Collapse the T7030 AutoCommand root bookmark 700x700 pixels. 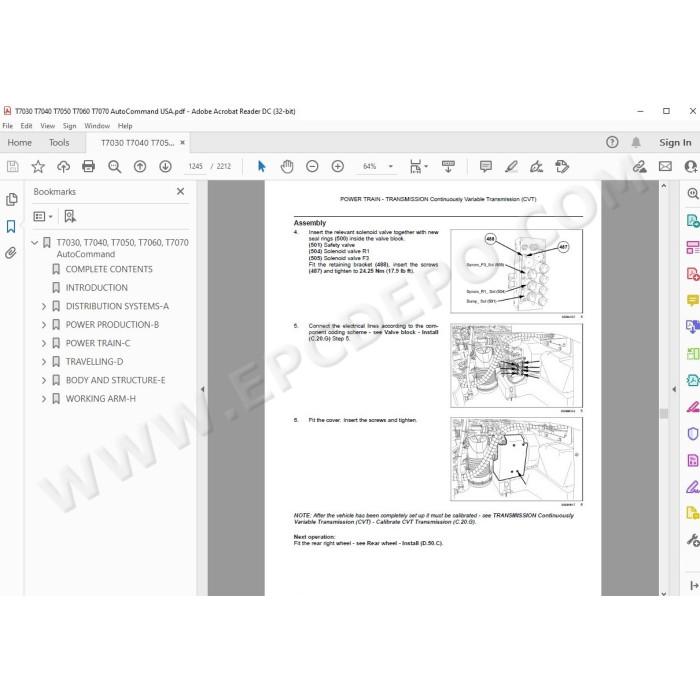coord(34,242)
